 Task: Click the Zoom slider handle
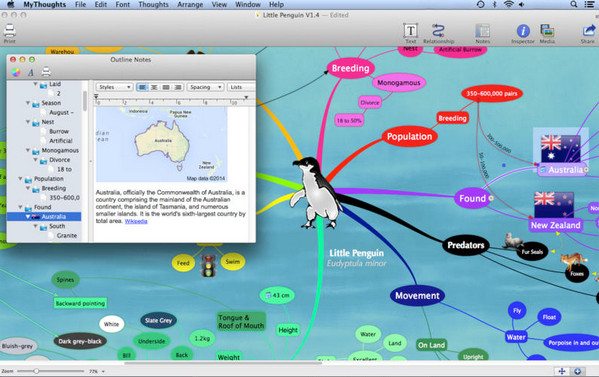point(36,371)
